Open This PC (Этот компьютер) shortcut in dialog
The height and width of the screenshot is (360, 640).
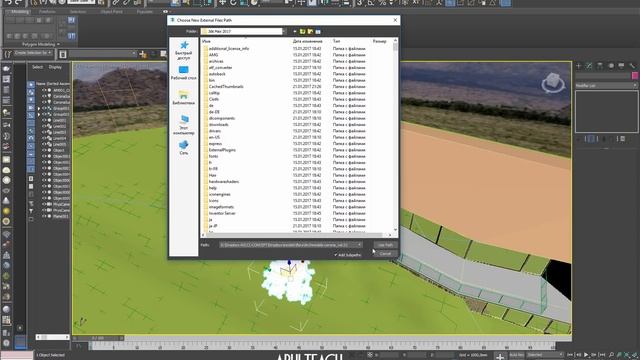[184, 124]
